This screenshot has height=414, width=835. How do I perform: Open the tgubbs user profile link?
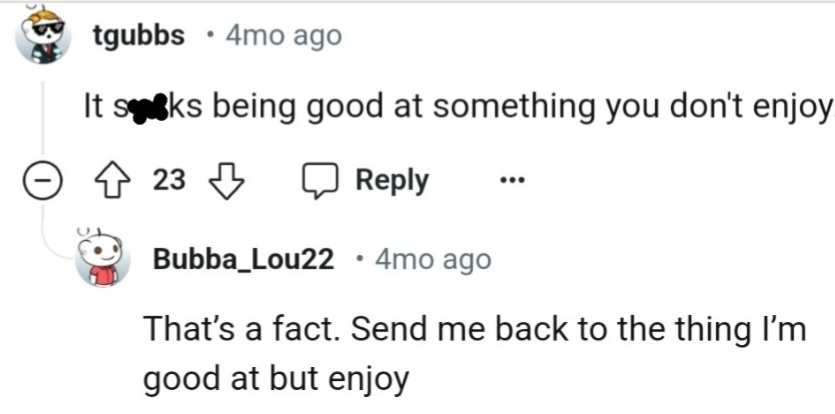coord(138,36)
